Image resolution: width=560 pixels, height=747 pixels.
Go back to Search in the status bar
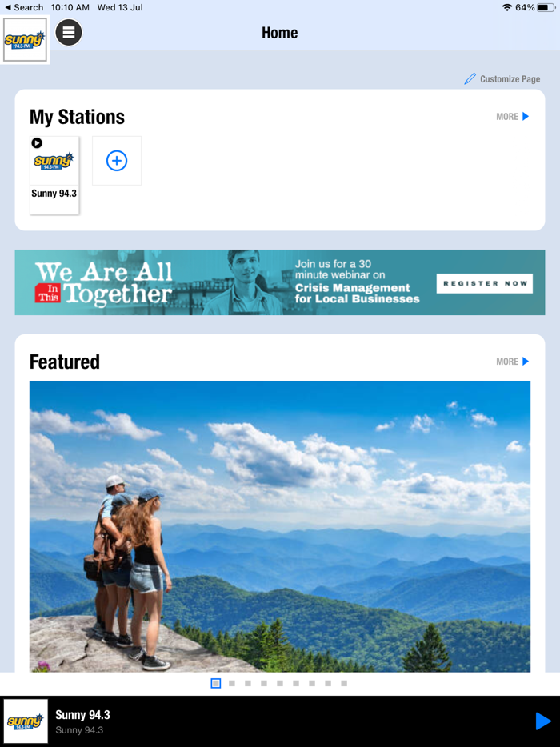click(x=24, y=7)
